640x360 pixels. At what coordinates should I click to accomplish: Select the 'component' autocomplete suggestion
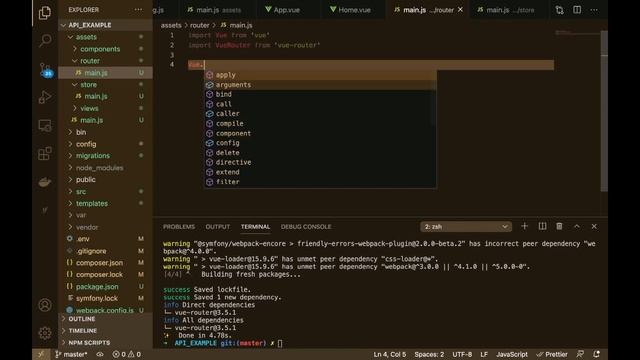click(320, 133)
